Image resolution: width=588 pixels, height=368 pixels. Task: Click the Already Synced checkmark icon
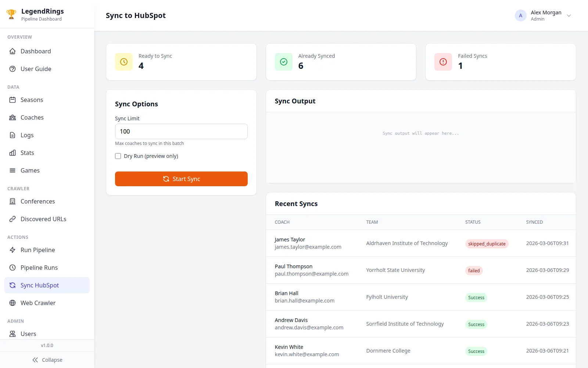tap(284, 62)
